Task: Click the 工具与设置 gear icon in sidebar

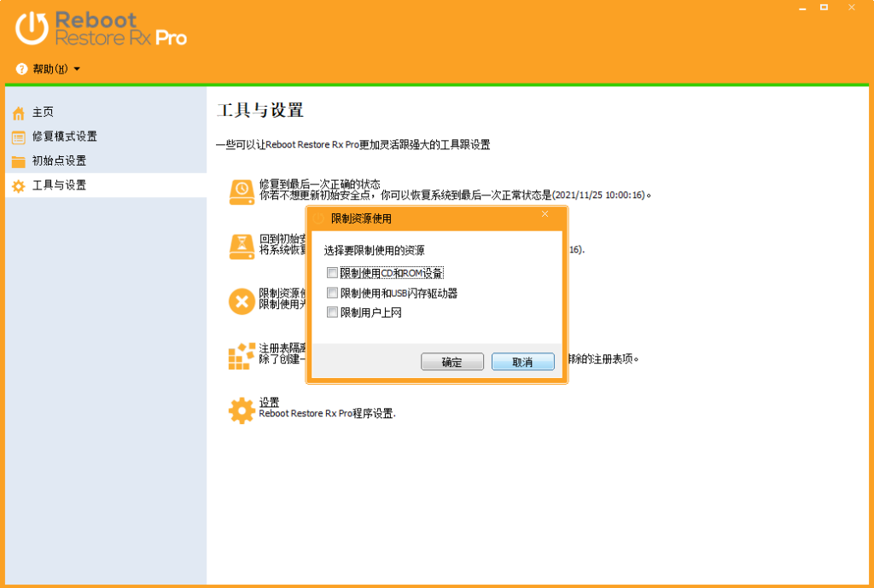Action: (x=17, y=184)
